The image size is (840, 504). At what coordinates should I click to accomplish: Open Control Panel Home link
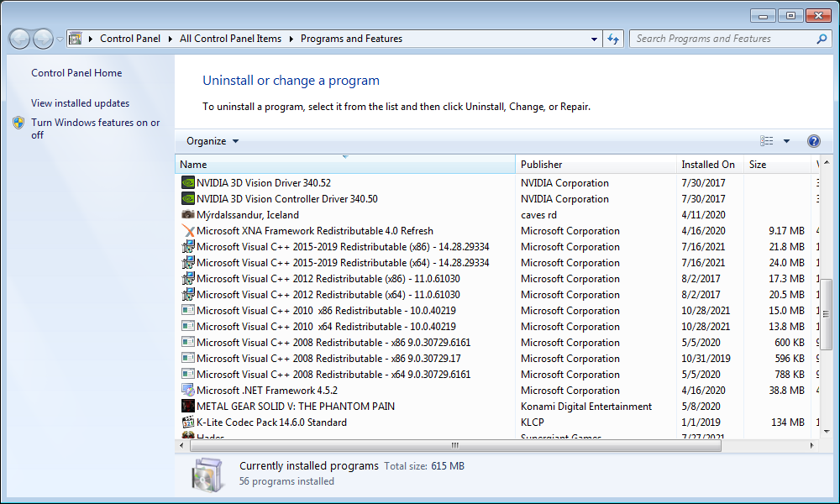(76, 73)
